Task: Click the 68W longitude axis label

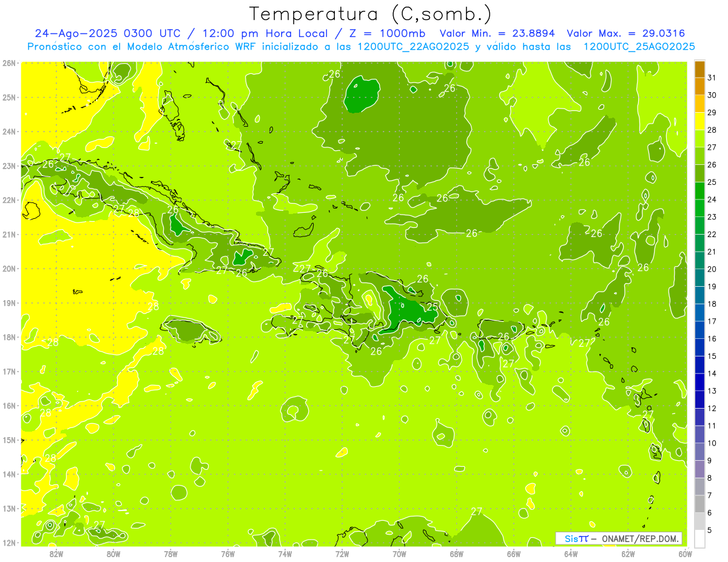Action: (457, 554)
